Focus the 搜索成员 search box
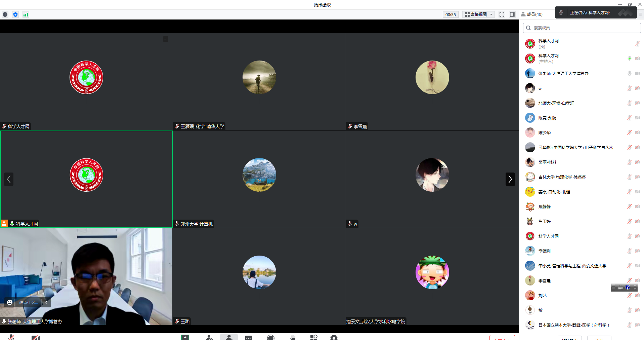This screenshot has height=340, width=644. tap(582, 28)
